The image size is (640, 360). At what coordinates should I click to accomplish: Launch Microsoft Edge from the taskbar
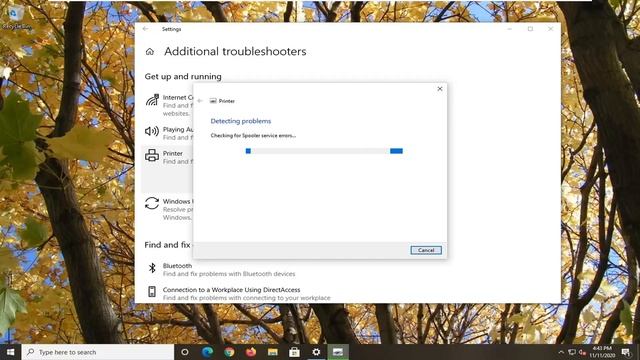207,352
